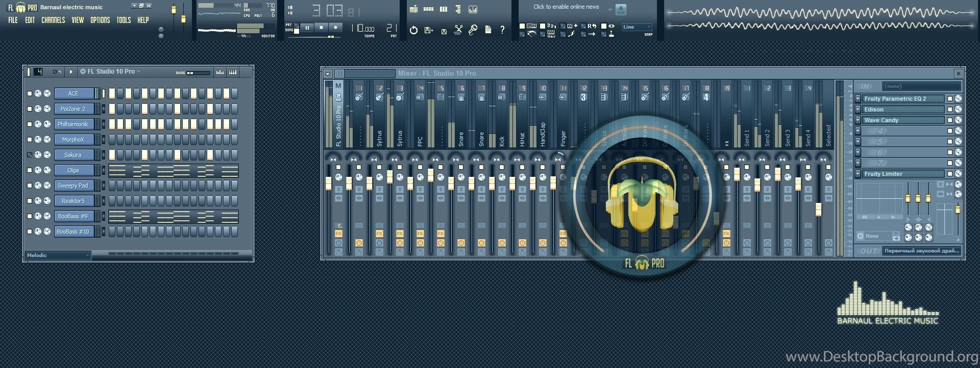This screenshot has height=368, width=980.
Task: Click the Reaktor5 channel button
Action: [x=73, y=201]
